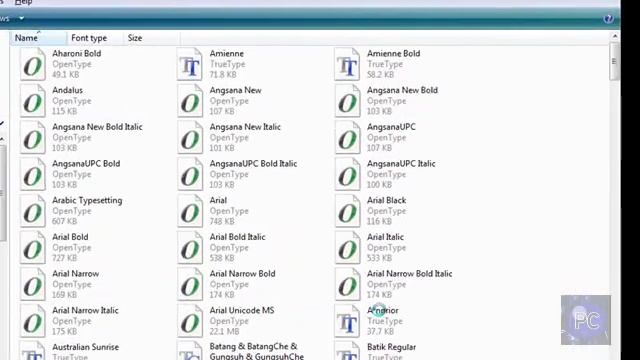
Task: Select the AngsanaUPC font icon
Action: (347, 138)
